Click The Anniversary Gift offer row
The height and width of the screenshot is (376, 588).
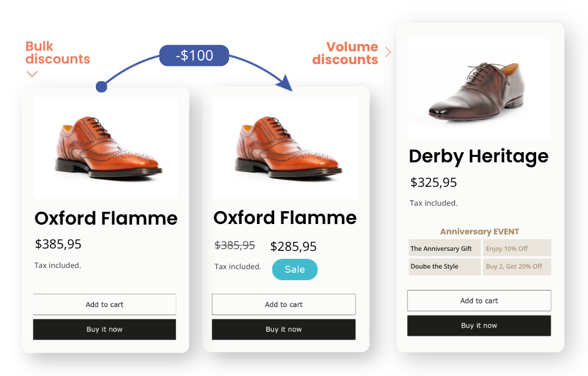[445, 248]
